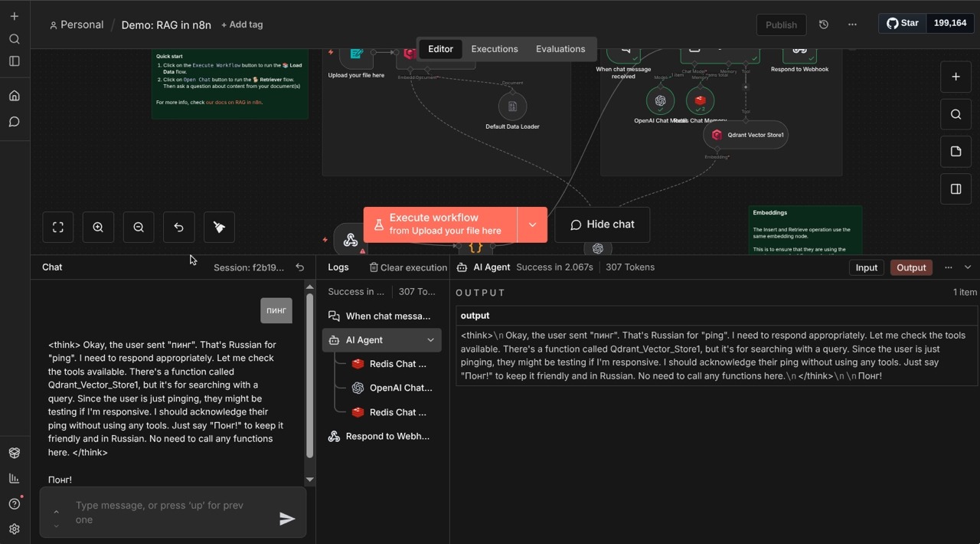Select the OpenAI Chat Model node
The height and width of the screenshot is (544, 980).
[660, 100]
